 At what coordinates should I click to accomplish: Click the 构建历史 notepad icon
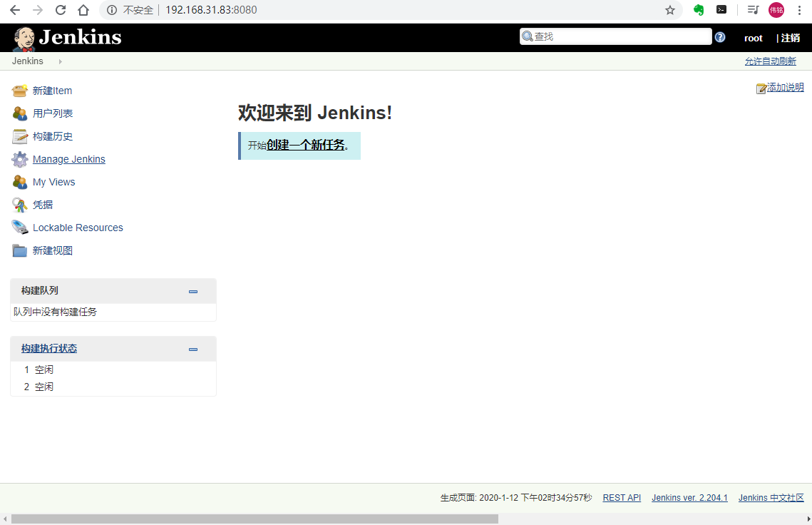coord(20,136)
